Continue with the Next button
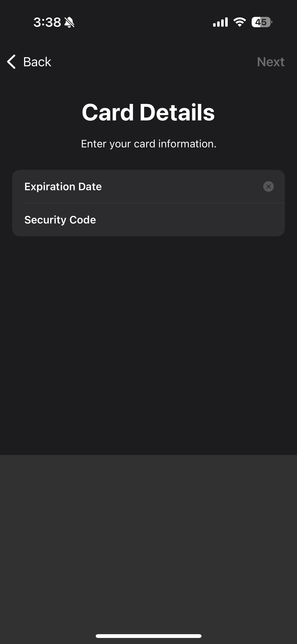 [271, 62]
